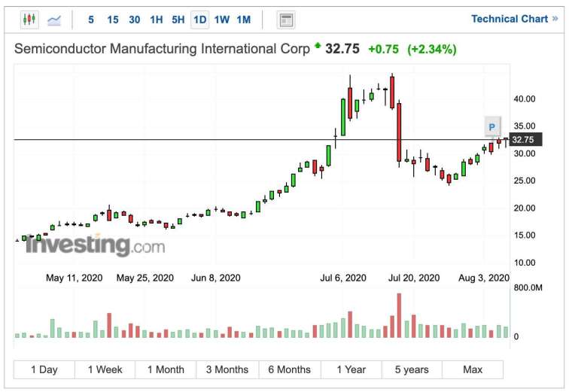
Task: Select the 15 minute interval
Action: click(x=113, y=20)
